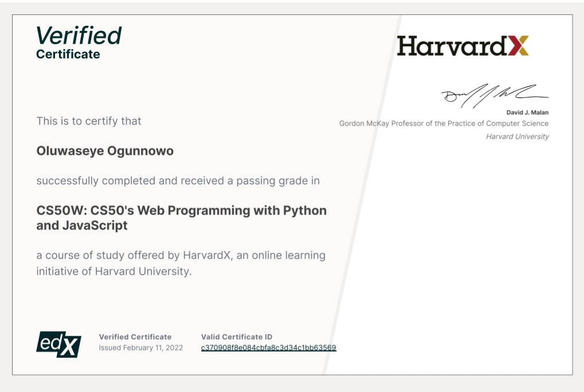The width and height of the screenshot is (584, 392).
Task: Click 'Verified Certificate' label beside edX logo
Action: click(x=135, y=337)
